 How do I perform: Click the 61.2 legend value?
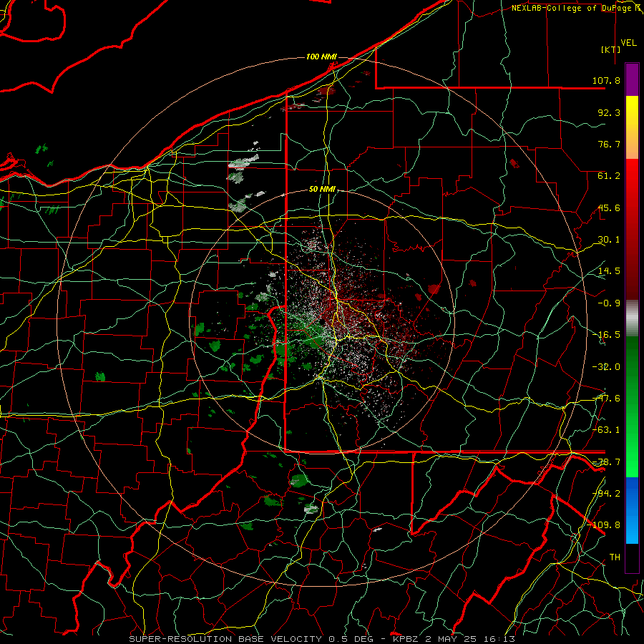609,176
